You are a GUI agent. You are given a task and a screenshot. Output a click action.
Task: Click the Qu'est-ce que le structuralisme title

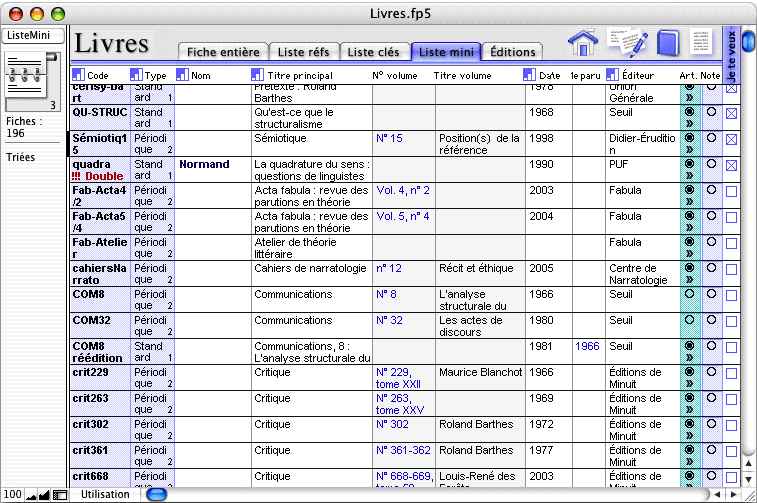tap(294, 118)
